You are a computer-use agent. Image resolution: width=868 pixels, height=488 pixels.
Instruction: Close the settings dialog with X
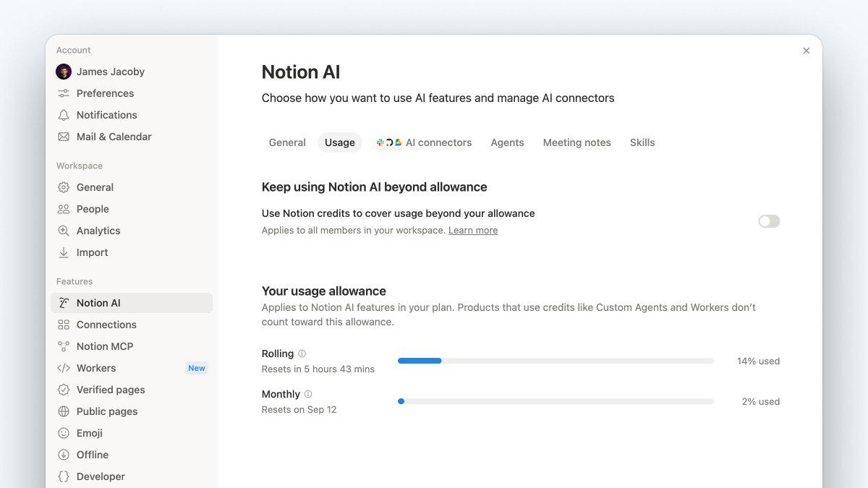[807, 51]
